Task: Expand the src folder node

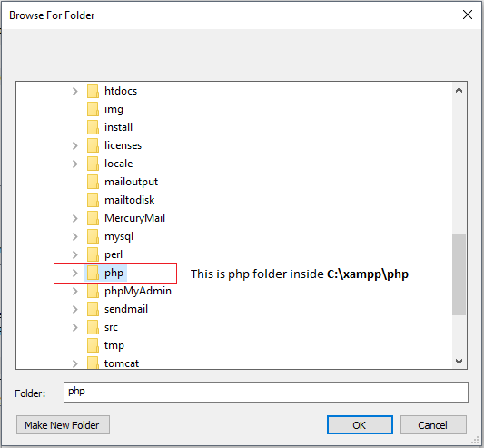Action: (75, 327)
